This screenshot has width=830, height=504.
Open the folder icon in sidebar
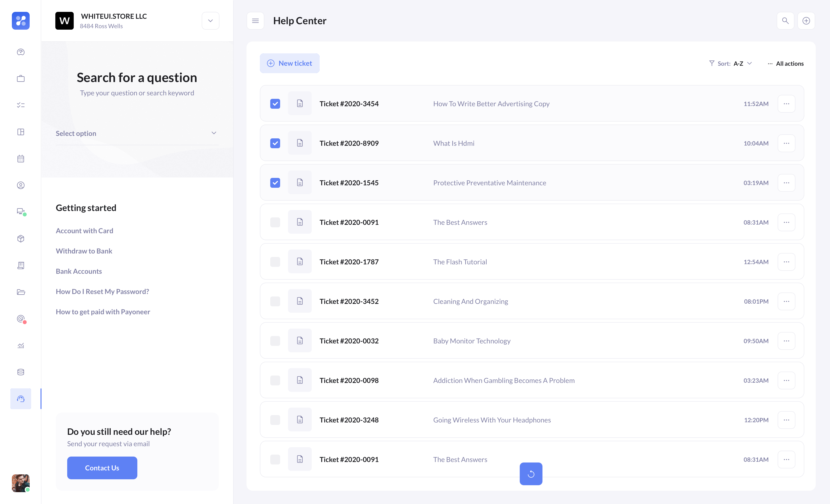pos(21,292)
